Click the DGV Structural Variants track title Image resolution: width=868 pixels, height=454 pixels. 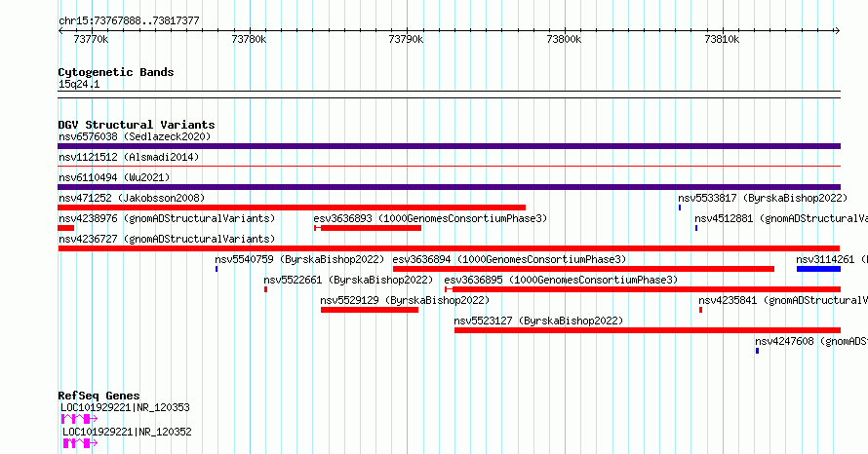137,125
